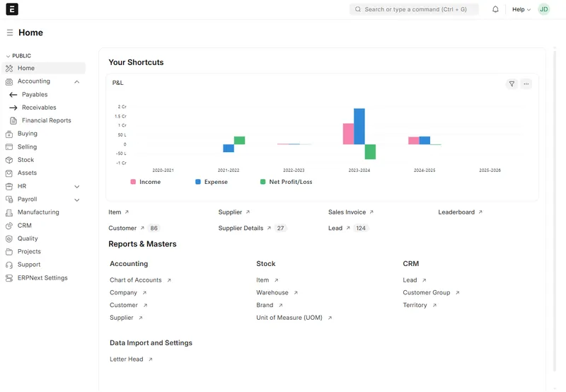Click the Accounting sidebar icon

coord(9,81)
